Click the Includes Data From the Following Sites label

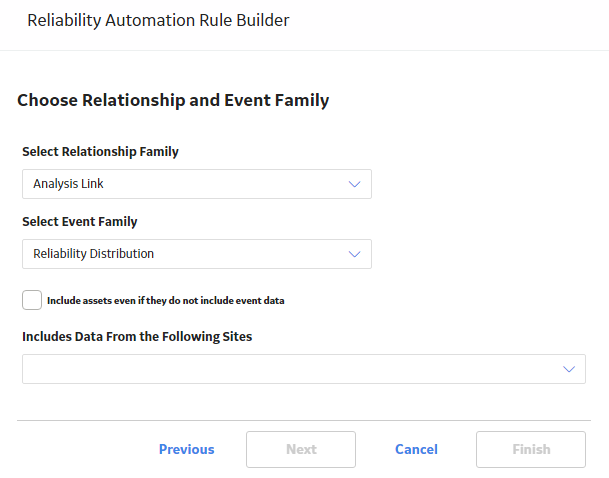137,336
